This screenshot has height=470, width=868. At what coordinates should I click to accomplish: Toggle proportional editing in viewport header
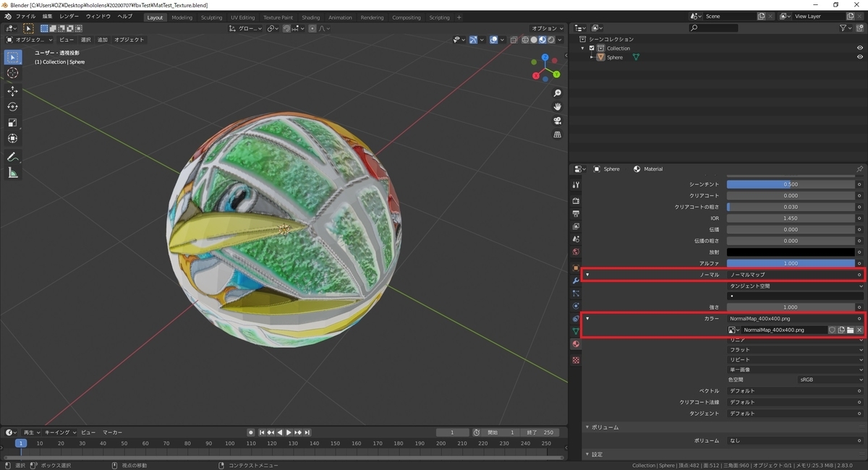tap(314, 28)
